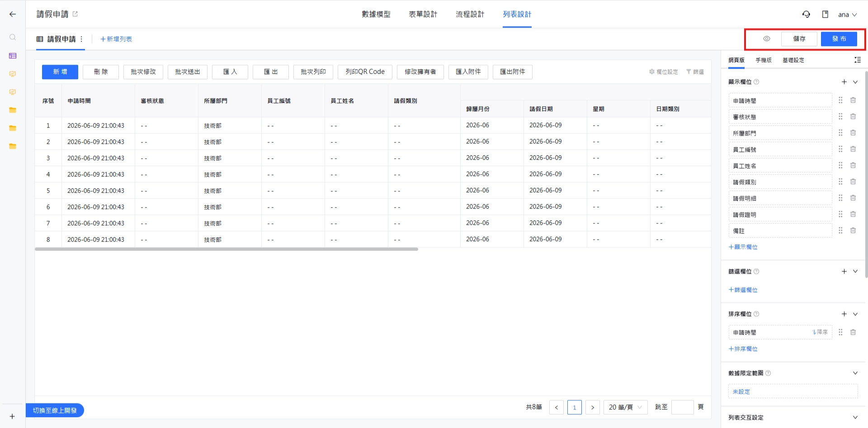Click the 未設定 data range field
The height and width of the screenshot is (428, 868).
pos(793,391)
